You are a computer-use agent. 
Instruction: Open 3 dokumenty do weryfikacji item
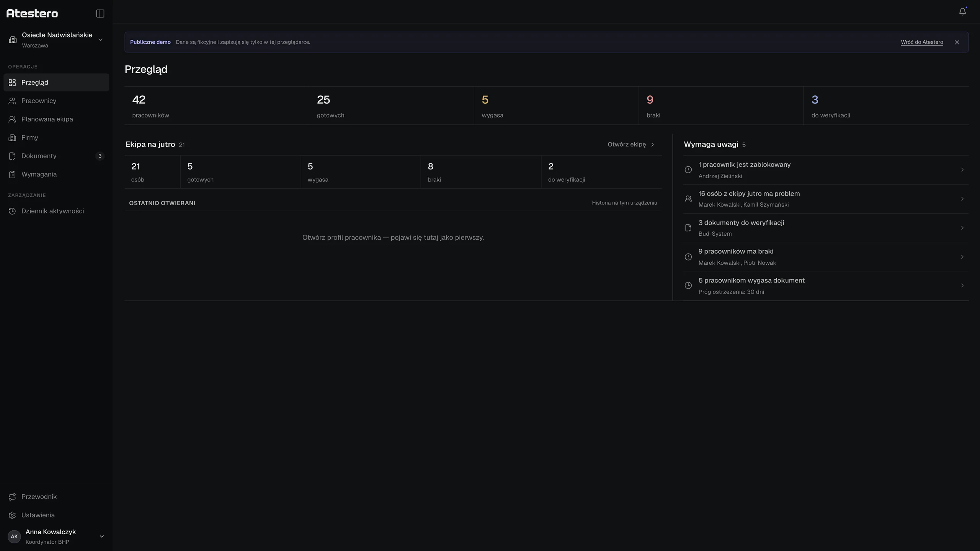point(826,228)
